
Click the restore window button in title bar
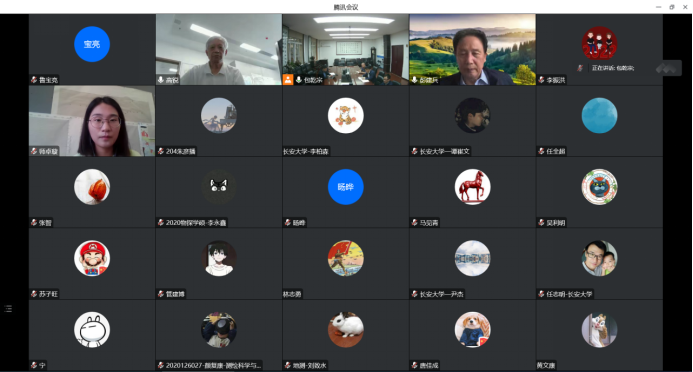click(x=672, y=7)
